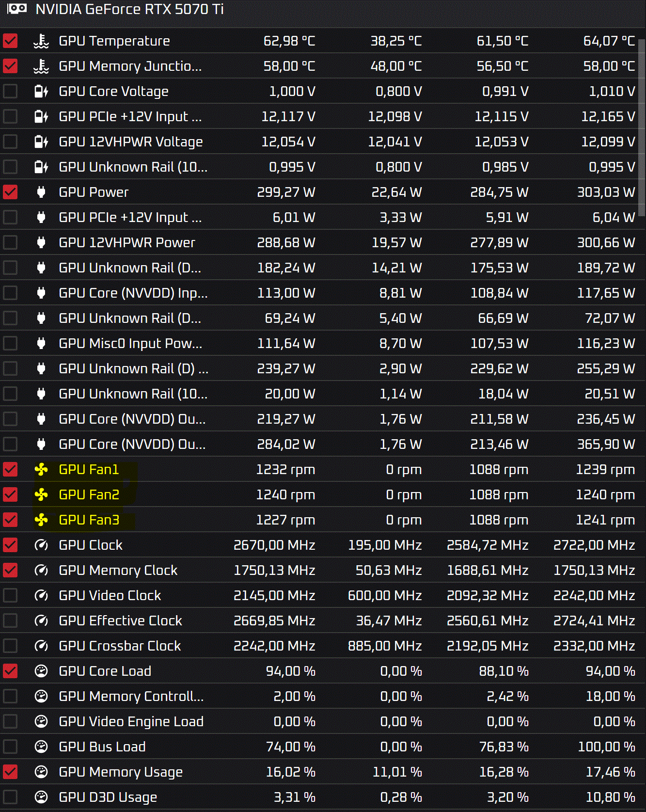
Task: Enable the GPU D3D Usage checkbox
Action: click(10, 797)
